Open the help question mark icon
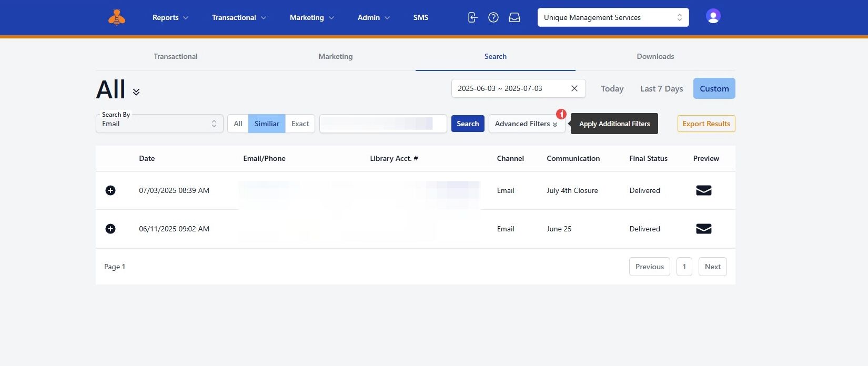Screen dimensions: 868x366 (x=493, y=17)
